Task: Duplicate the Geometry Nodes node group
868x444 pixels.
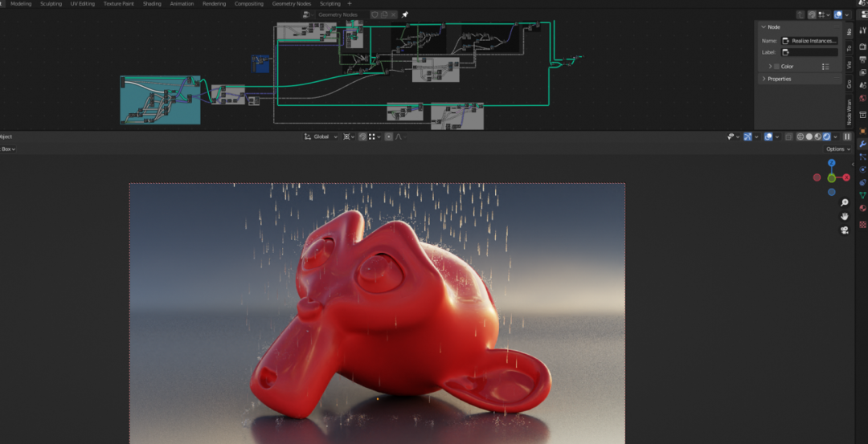Action: pos(383,14)
